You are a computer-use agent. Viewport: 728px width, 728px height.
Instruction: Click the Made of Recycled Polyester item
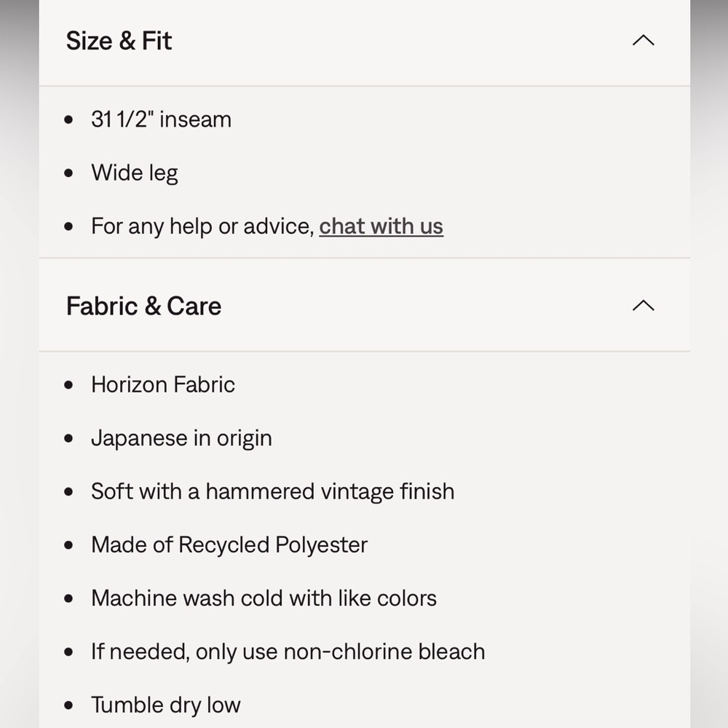point(229,545)
